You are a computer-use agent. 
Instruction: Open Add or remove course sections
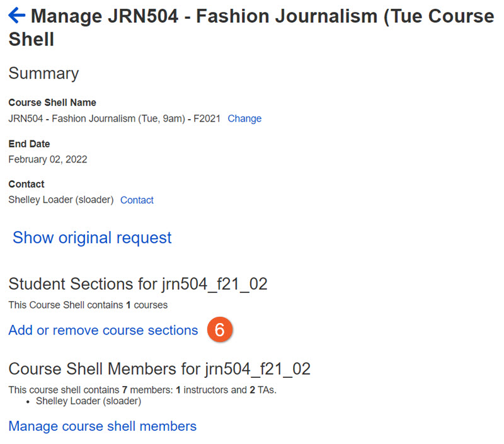click(103, 331)
